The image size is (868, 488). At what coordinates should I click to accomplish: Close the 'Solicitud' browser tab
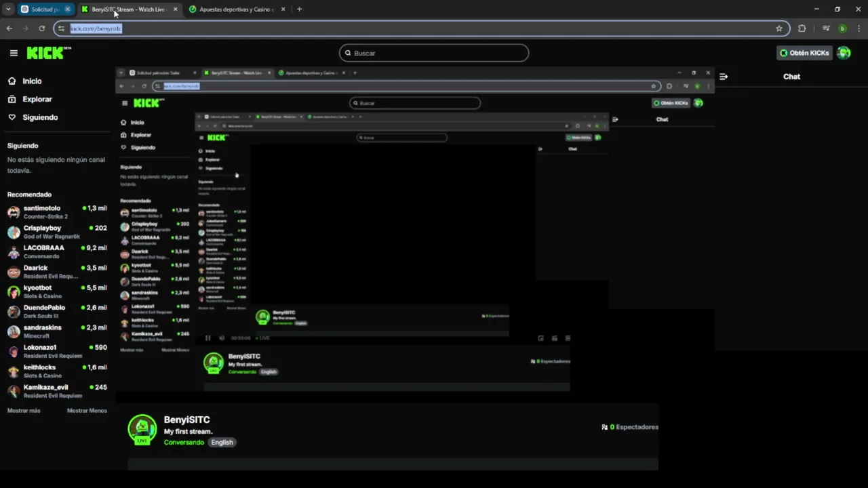(x=67, y=9)
